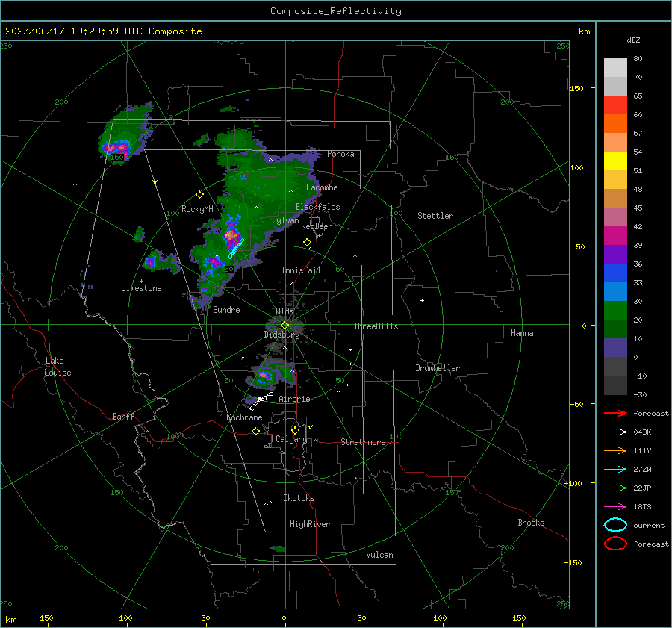Screen dimensions: 672x628
Task: Click the red forecast arrow in legend
Action: tap(615, 413)
